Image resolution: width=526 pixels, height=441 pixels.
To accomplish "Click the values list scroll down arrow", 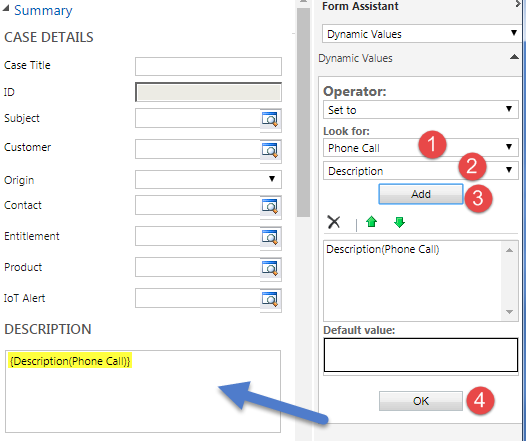I will pos(509,312).
